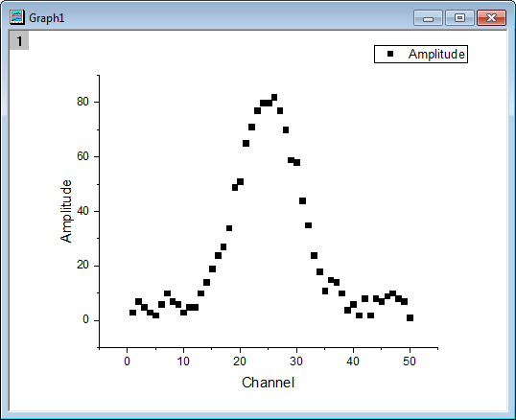516x420 pixels.
Task: Click the Graph1 window icon
Action: tap(16, 17)
